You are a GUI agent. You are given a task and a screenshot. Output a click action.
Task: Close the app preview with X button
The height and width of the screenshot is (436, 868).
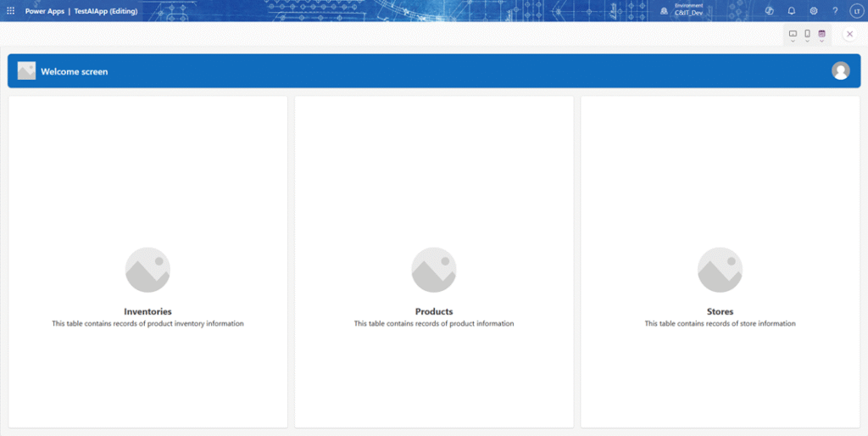(849, 34)
